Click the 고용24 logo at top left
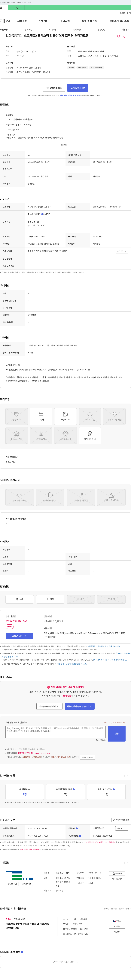Image resolution: width=131 pixels, height=980 pixels. [5, 21]
